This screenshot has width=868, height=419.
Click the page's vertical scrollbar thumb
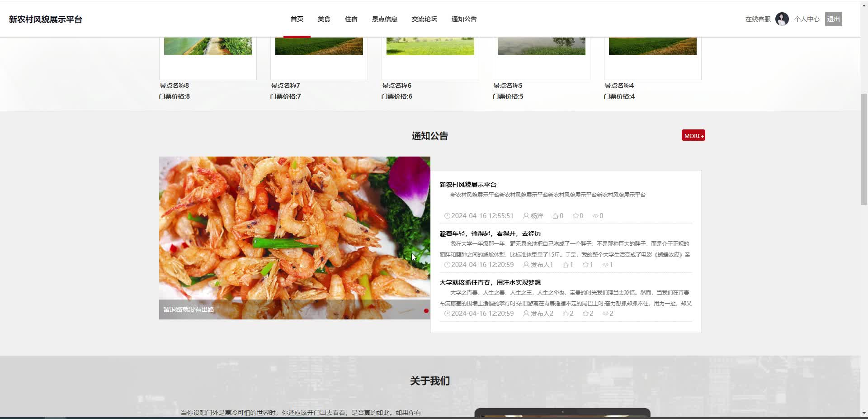(x=864, y=149)
